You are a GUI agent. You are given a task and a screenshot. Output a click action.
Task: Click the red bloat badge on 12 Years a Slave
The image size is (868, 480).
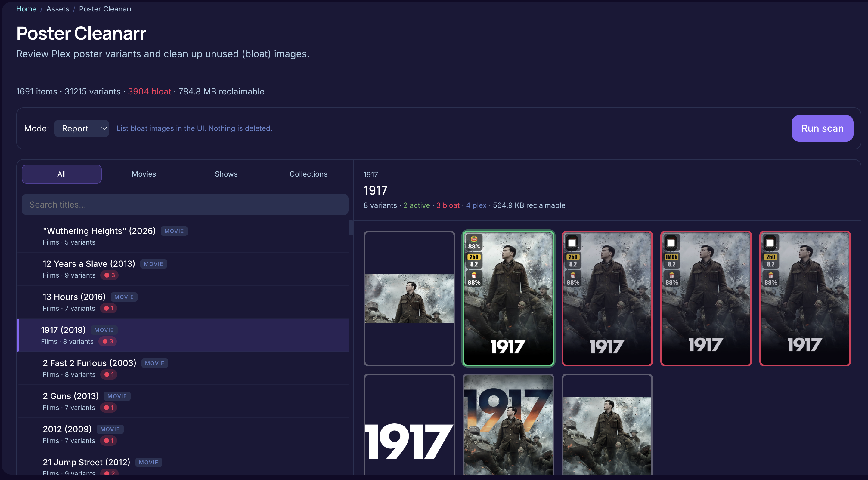click(110, 275)
